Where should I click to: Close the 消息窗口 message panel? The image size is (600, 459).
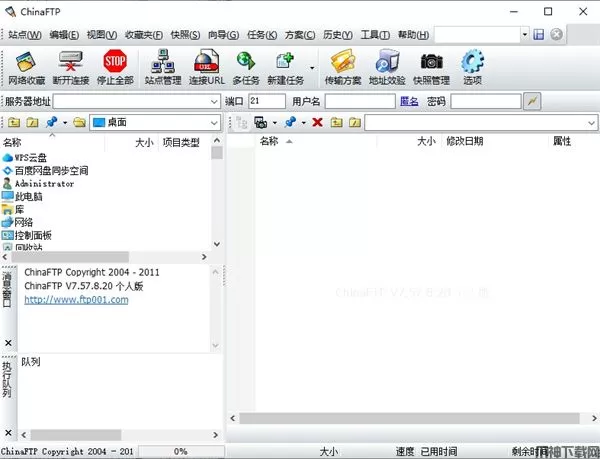pyautogui.click(x=8, y=343)
